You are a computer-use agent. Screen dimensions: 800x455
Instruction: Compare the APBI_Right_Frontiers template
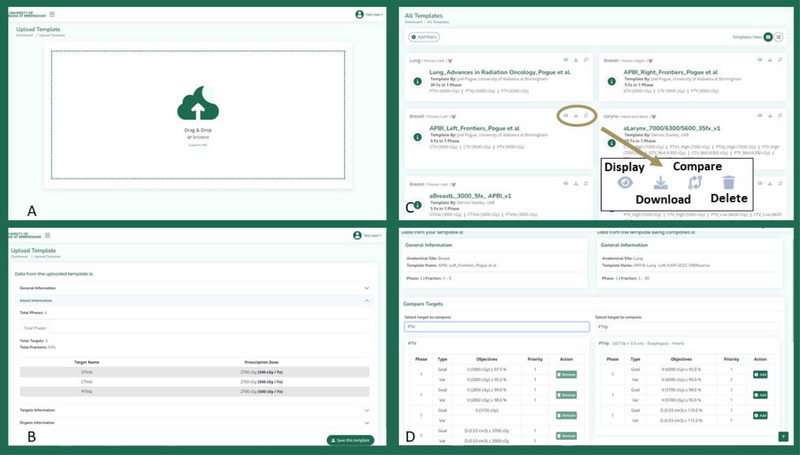tap(780, 60)
